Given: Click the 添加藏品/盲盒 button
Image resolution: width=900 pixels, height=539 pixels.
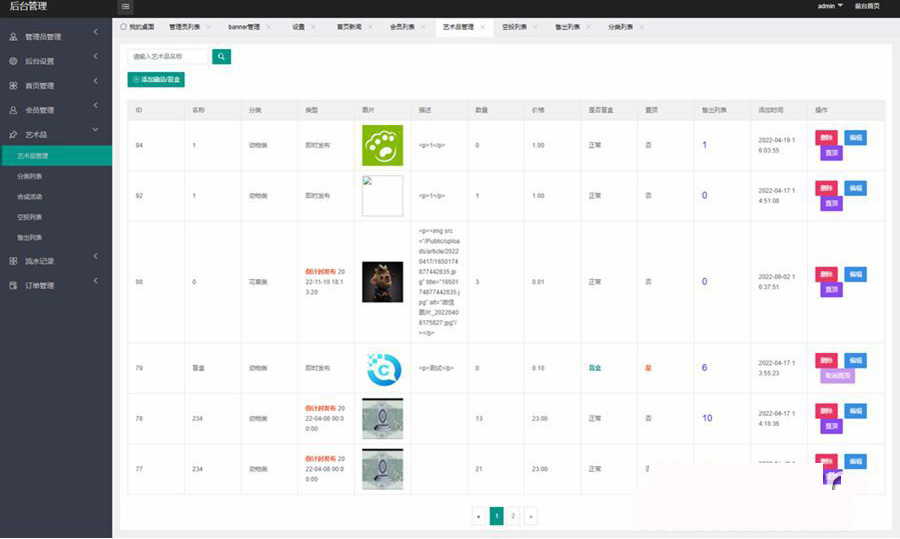Looking at the screenshot, I should (156, 79).
